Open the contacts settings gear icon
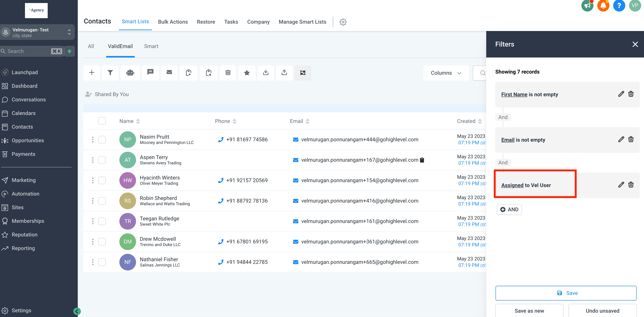The image size is (644, 317). (x=343, y=22)
